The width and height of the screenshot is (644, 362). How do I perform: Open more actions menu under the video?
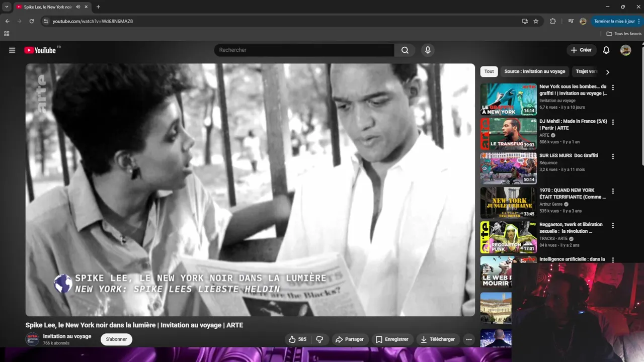[469, 339]
